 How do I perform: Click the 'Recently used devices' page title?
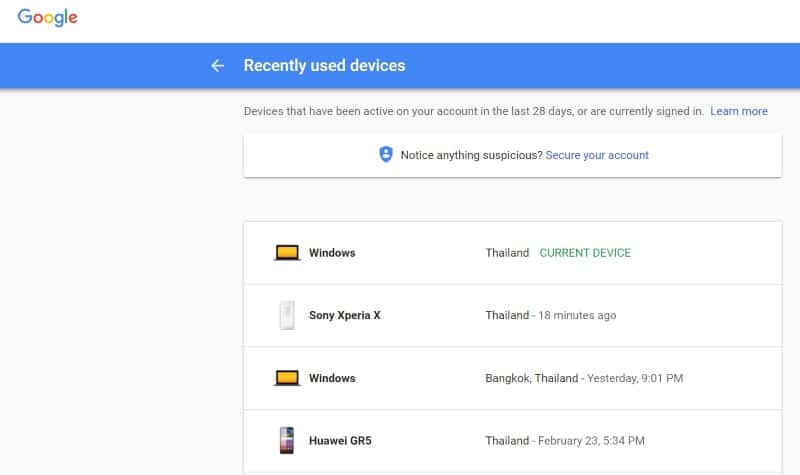[324, 66]
